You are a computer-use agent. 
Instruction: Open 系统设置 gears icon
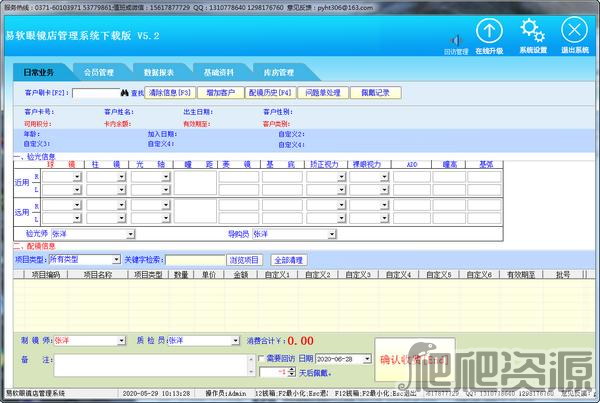pyautogui.click(x=533, y=30)
